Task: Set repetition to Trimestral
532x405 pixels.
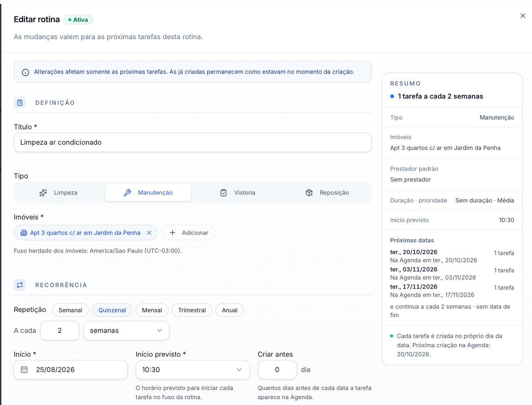Action: click(x=192, y=310)
